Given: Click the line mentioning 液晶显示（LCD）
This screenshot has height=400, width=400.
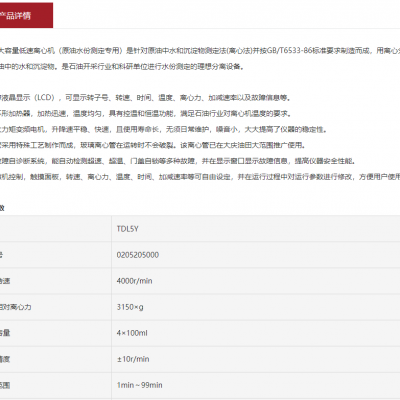Looking at the screenshot, I should click(145, 98).
